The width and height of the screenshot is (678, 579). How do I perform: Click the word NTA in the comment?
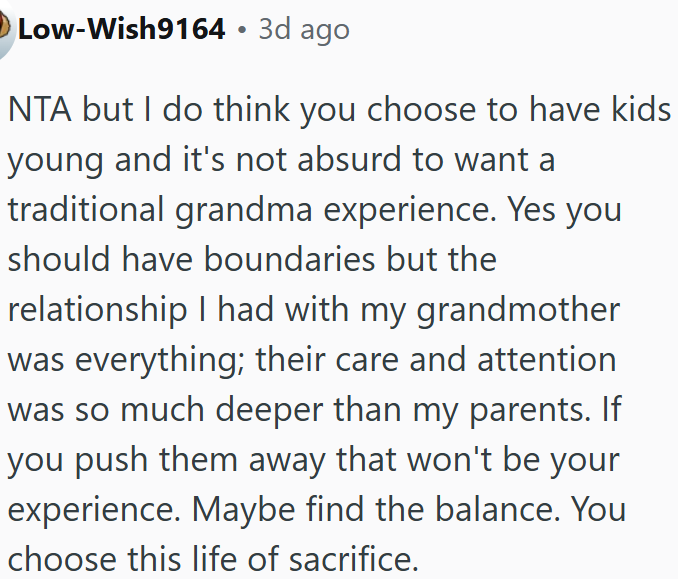[x=39, y=109]
